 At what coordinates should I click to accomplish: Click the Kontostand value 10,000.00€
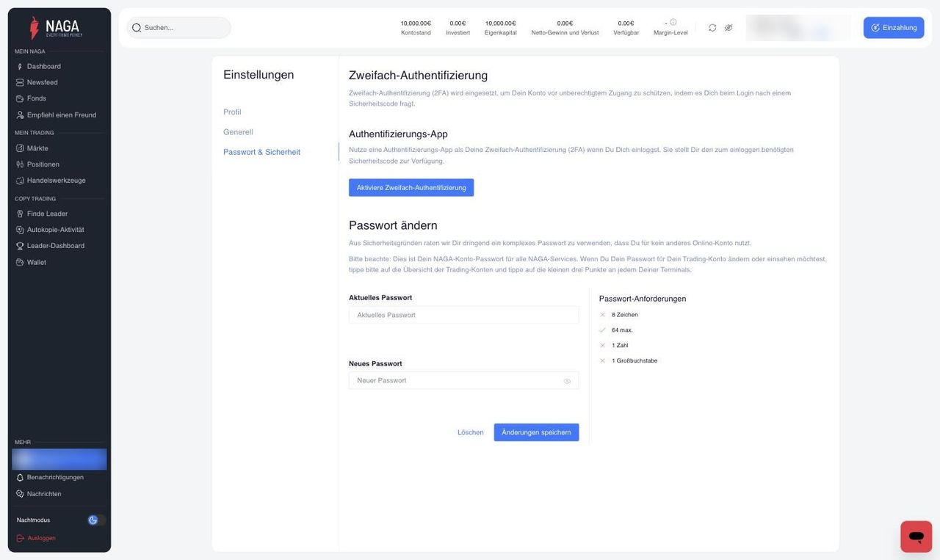(x=416, y=23)
